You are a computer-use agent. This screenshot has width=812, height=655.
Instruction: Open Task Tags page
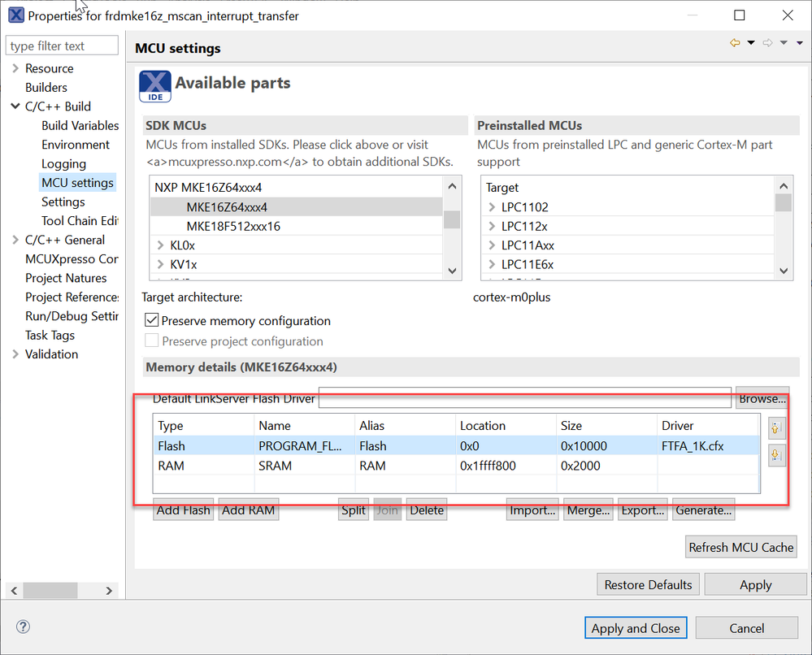click(50, 336)
